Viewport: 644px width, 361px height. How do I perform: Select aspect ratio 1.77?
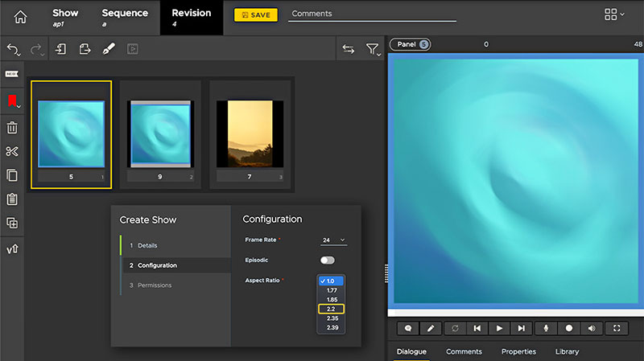pyautogui.click(x=332, y=290)
